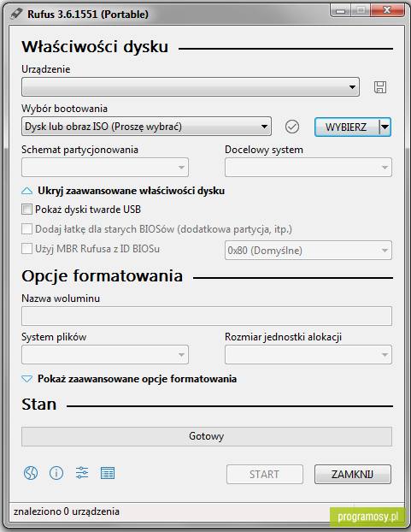Click the START button

(x=265, y=475)
